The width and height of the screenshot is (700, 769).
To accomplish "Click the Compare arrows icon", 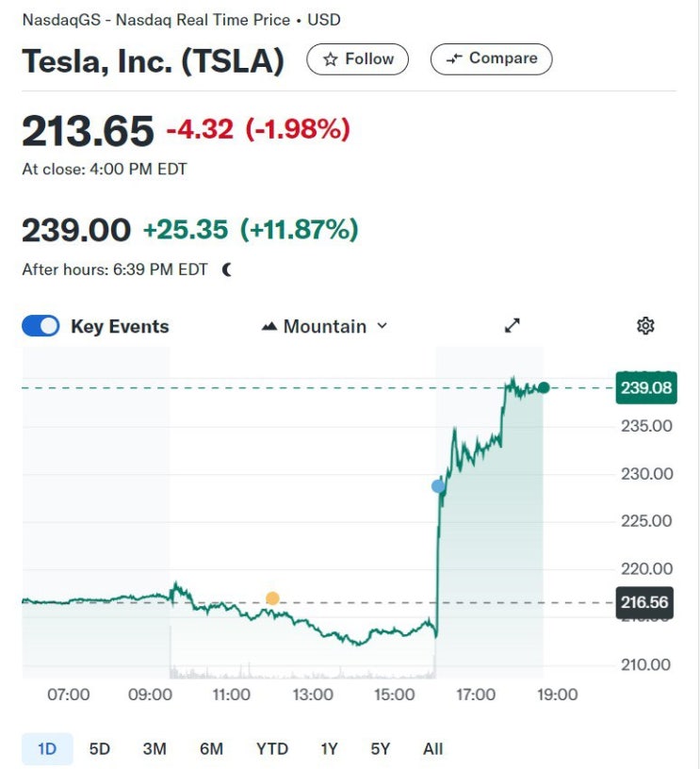I will point(454,59).
